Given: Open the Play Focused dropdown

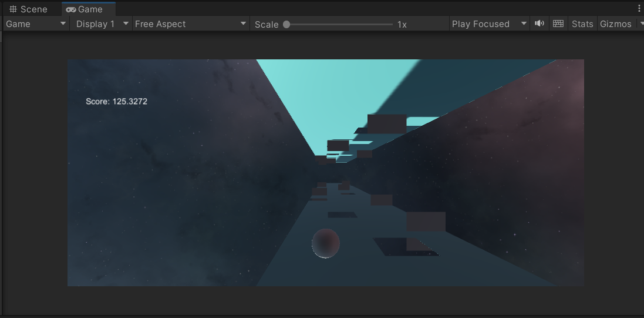Looking at the screenshot, I should (489, 24).
